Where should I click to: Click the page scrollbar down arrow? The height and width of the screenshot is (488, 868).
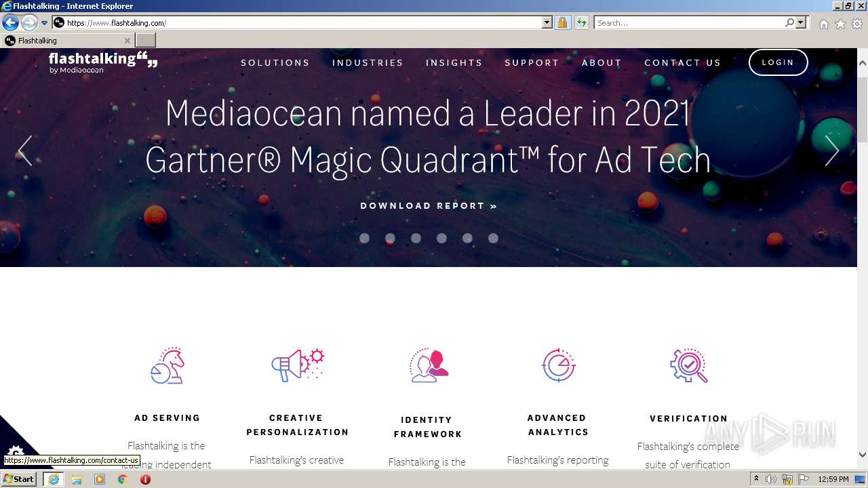(x=863, y=455)
